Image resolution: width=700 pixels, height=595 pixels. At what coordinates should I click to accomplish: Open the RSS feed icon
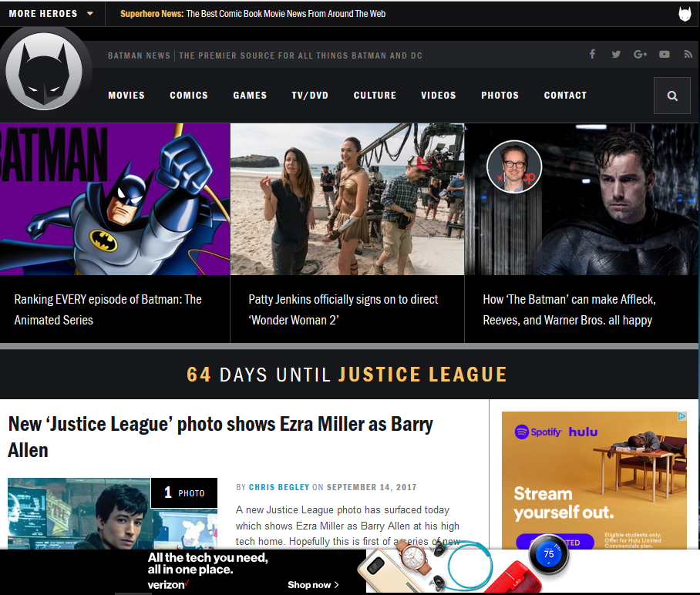point(688,55)
